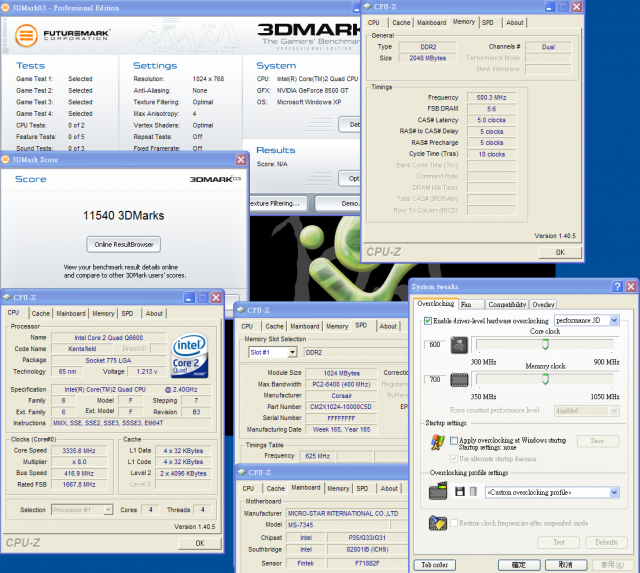Click the 3DMark Score title bar icon
The image size is (640, 573).
pos(5,160)
